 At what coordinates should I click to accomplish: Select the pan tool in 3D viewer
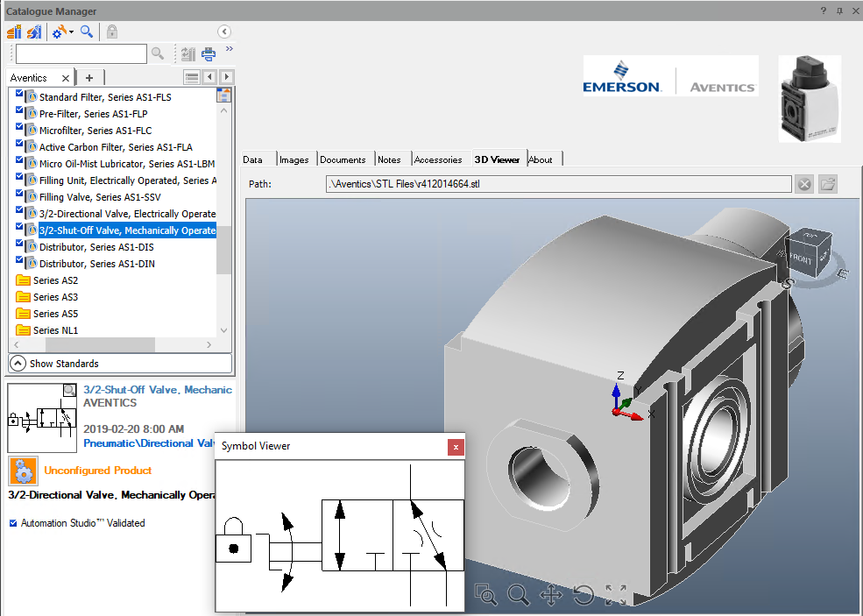coord(551,596)
